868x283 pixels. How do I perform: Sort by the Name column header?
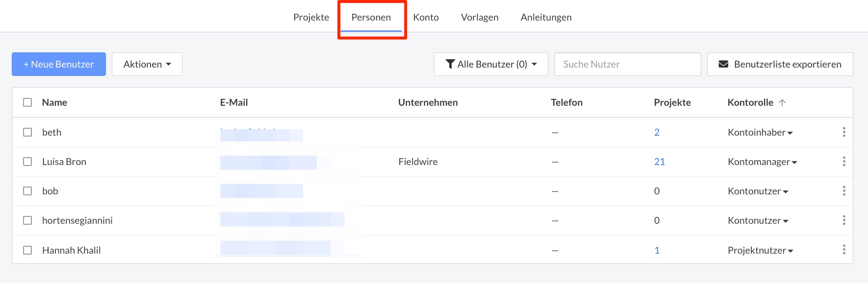click(54, 102)
